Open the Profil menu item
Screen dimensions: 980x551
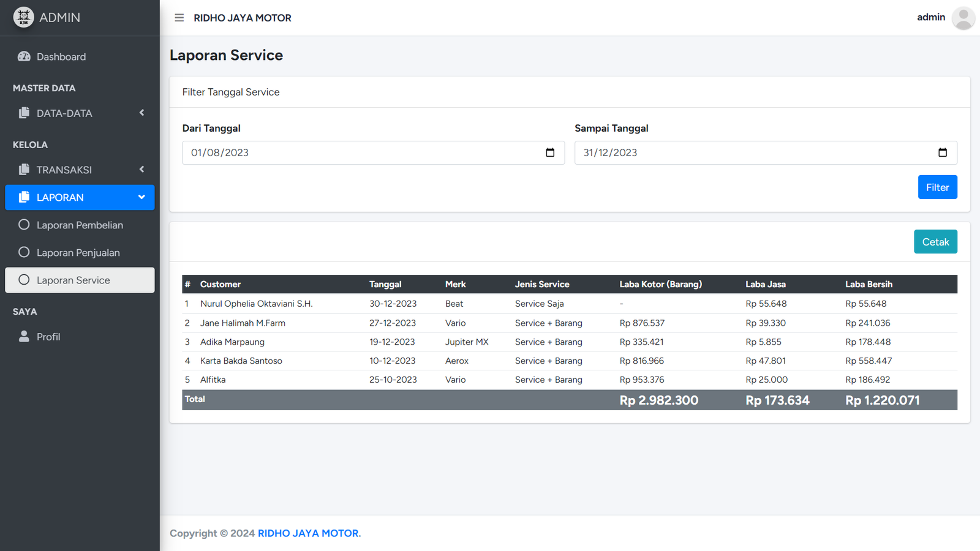click(48, 337)
